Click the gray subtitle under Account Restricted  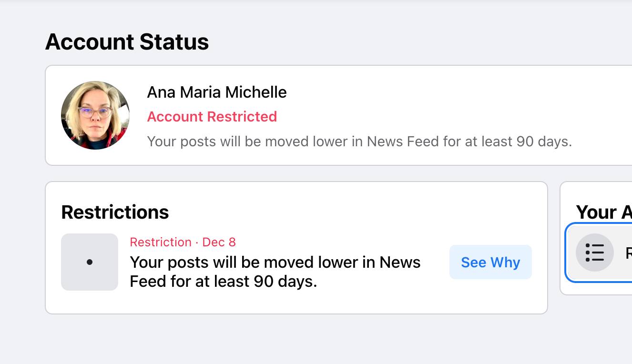click(x=359, y=142)
